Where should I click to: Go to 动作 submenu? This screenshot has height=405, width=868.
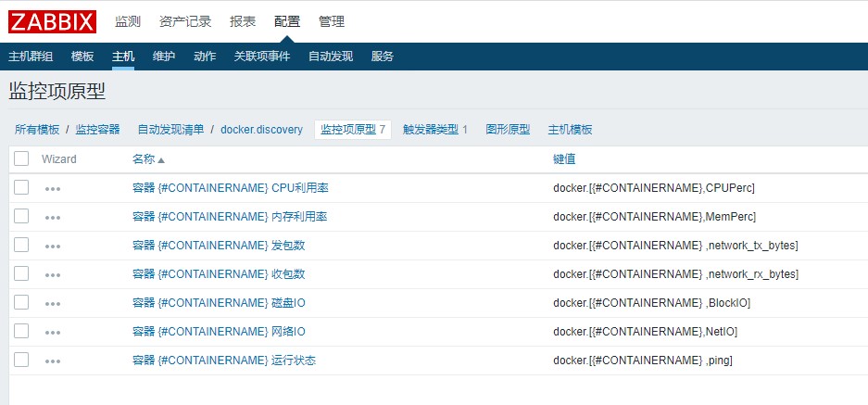click(205, 57)
